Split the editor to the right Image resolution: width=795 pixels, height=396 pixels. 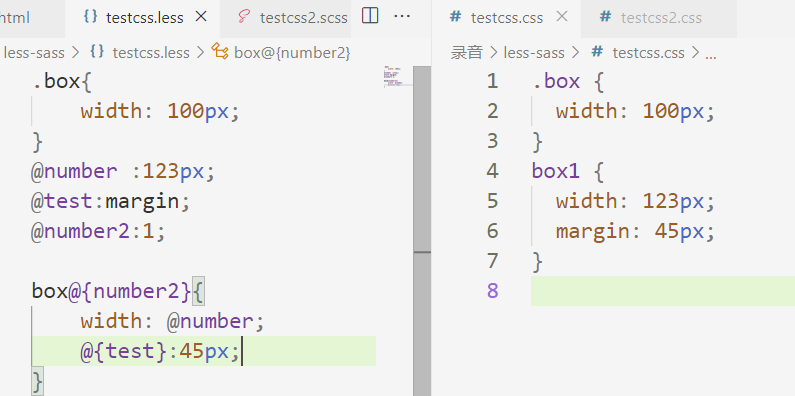pos(370,16)
